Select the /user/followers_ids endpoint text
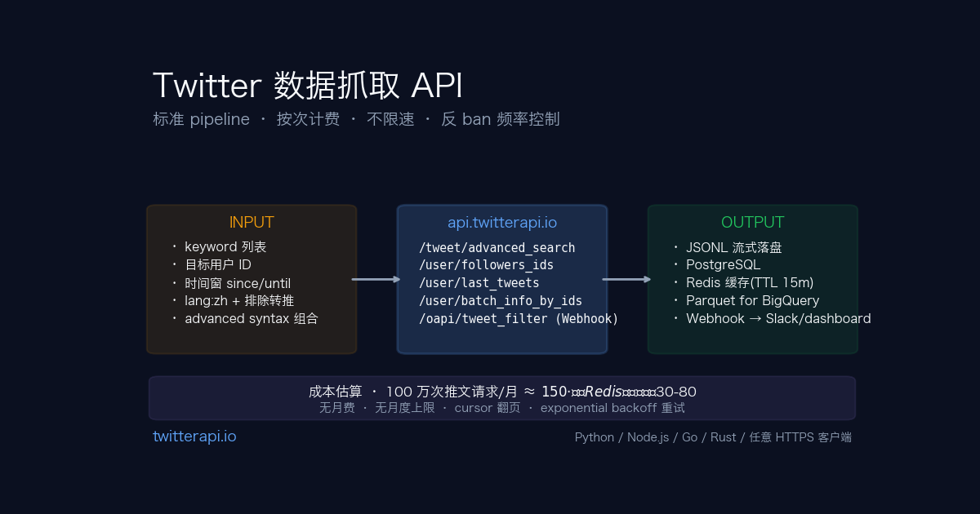The image size is (980, 514). (x=487, y=265)
